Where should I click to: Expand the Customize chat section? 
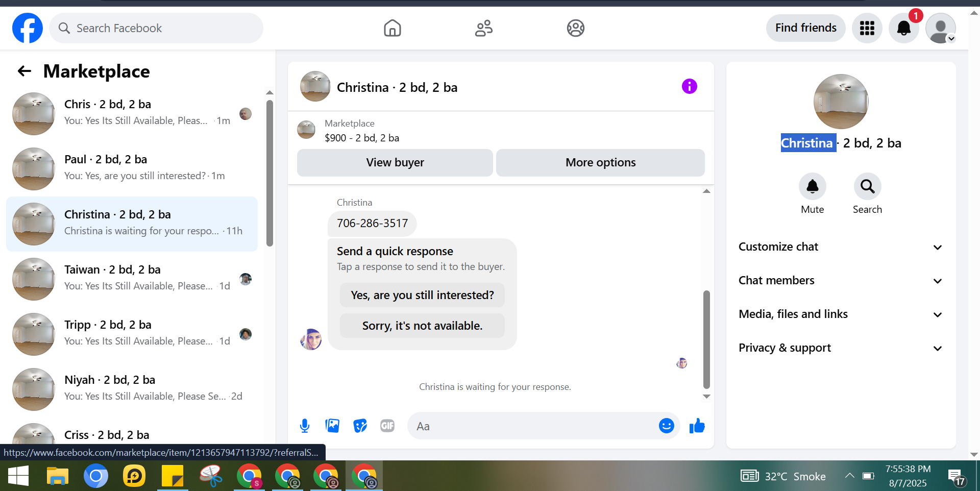841,247
